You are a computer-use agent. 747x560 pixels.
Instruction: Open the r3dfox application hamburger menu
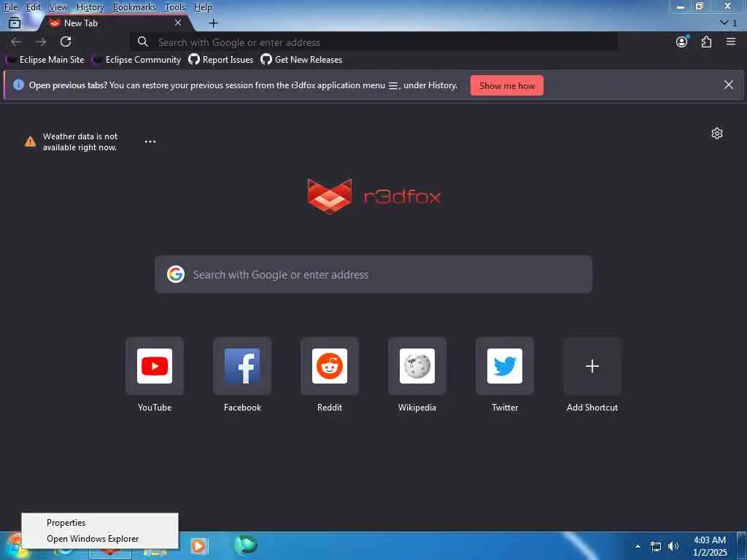click(731, 42)
